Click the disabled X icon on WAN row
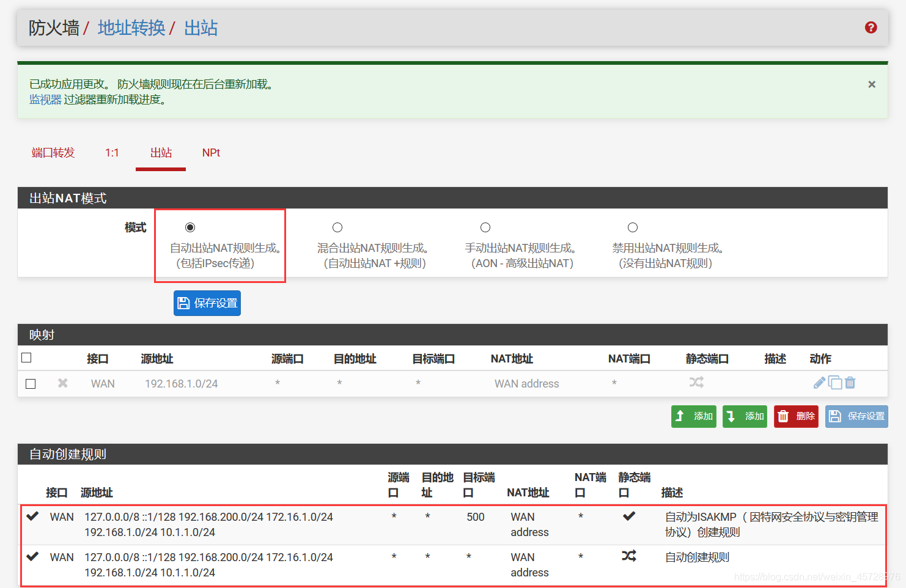Screen dimensions: 906x588 click(62, 383)
